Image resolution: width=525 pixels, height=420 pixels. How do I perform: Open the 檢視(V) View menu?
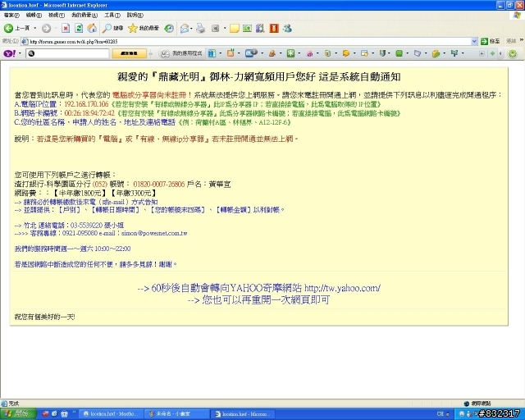pyautogui.click(x=57, y=15)
